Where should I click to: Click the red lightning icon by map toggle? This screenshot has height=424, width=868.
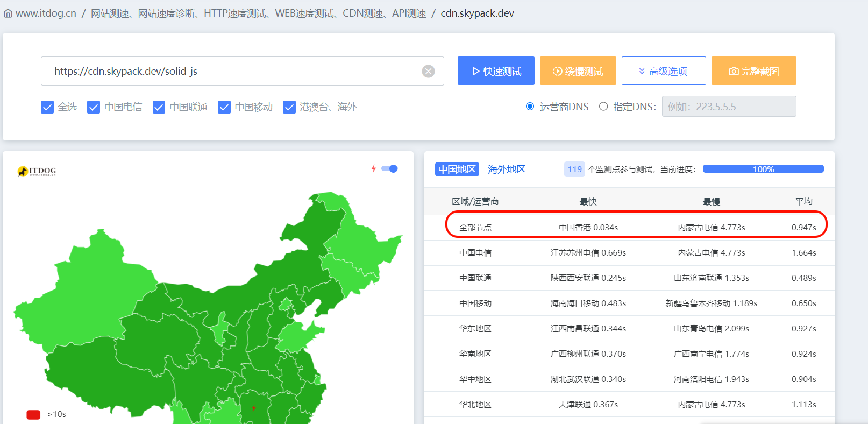click(374, 168)
